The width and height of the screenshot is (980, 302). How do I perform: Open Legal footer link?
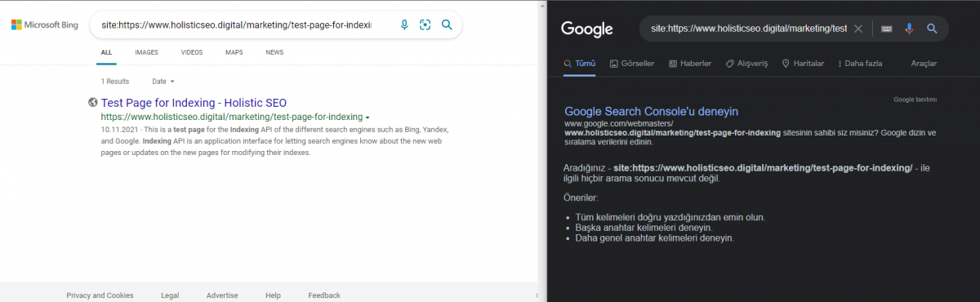pos(170,295)
